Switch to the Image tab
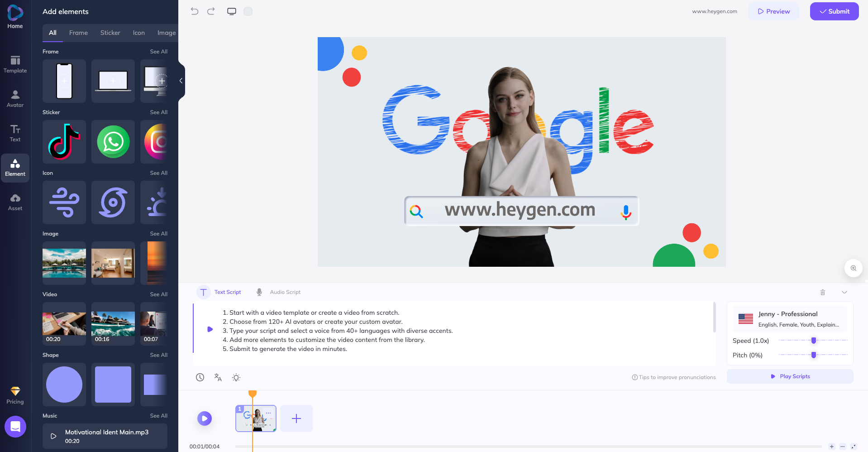 pyautogui.click(x=167, y=33)
